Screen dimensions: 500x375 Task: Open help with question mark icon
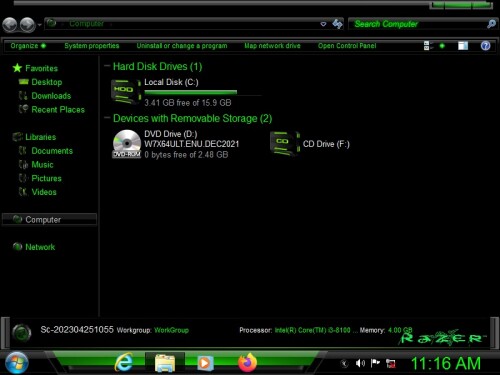pyautogui.click(x=485, y=46)
